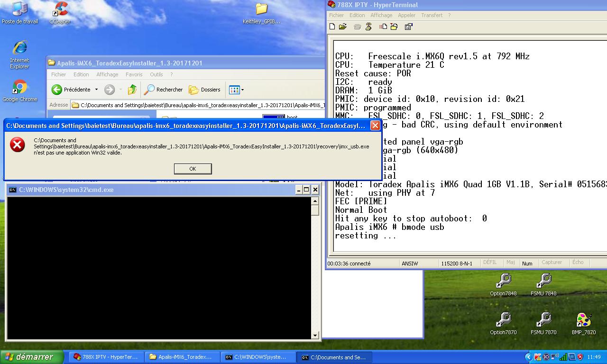Select FSMU 7848 desktop shortcut
Viewport: 607px width, 364px height.
pos(543,285)
